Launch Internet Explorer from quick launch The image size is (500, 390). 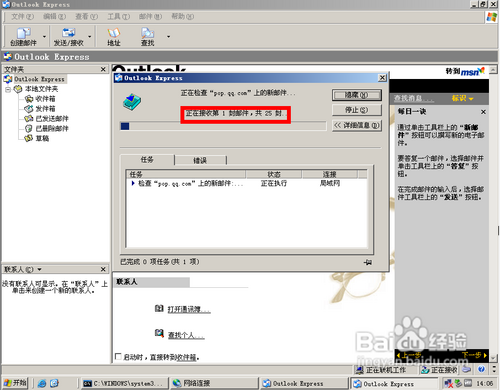[42, 383]
